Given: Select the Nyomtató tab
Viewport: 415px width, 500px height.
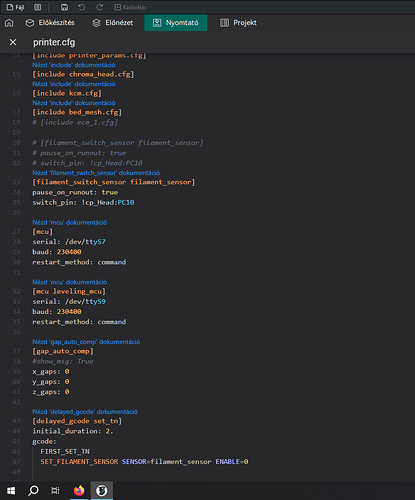Looking at the screenshot, I should tap(176, 23).
